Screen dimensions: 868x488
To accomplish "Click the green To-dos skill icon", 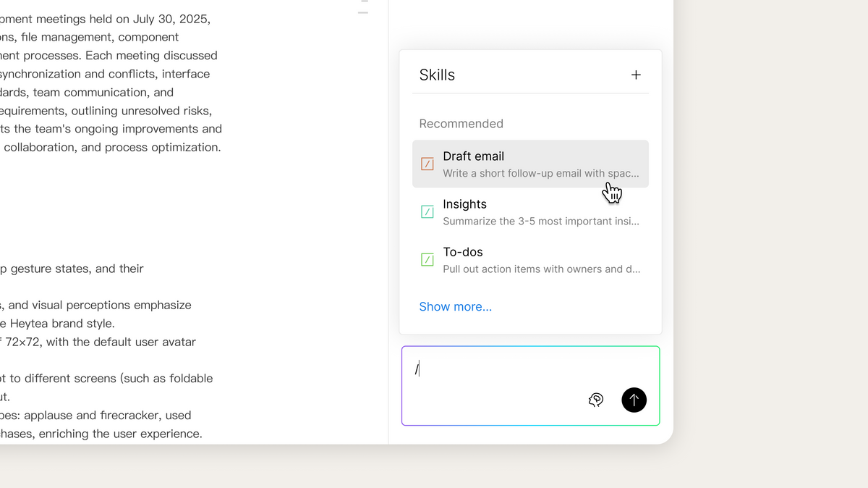I will tap(427, 259).
